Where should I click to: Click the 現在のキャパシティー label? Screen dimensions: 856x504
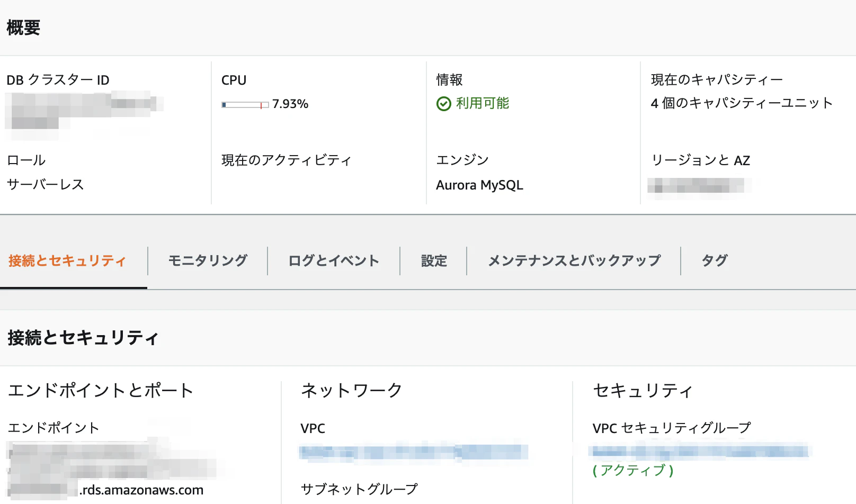[x=717, y=79]
